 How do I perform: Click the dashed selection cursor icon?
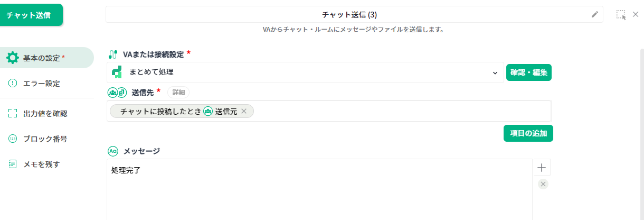click(x=621, y=15)
